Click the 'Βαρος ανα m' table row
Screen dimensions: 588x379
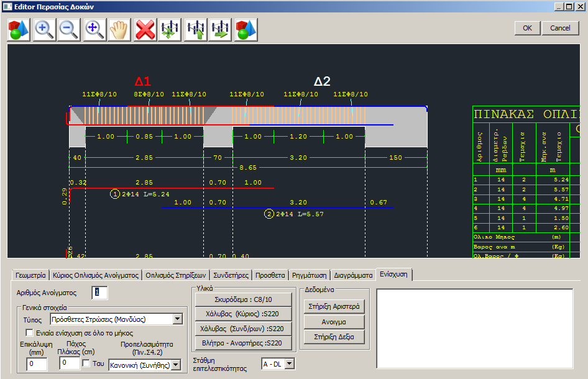(521, 247)
